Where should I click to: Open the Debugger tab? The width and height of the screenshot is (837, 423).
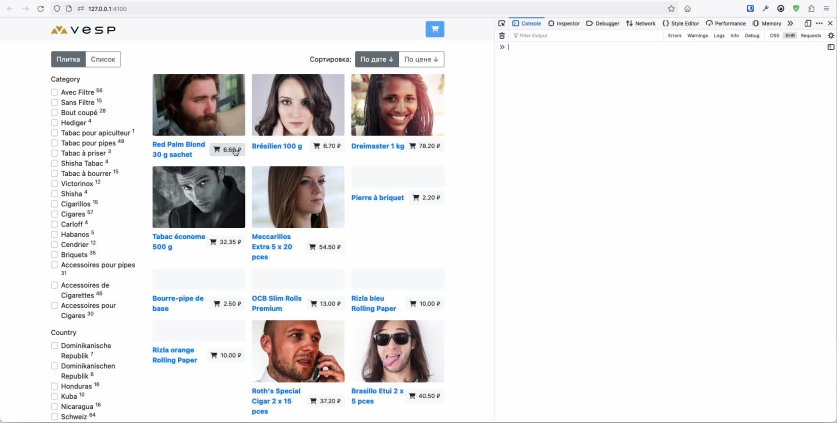(603, 24)
